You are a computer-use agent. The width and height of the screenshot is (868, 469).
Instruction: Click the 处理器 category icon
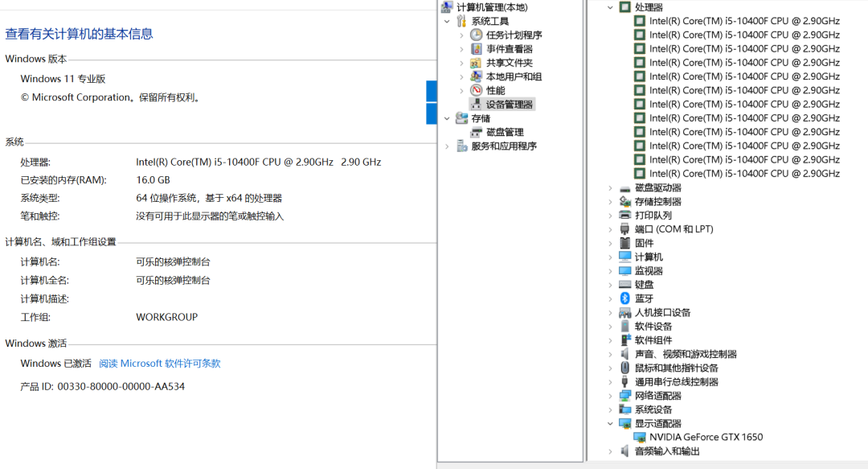tap(625, 7)
